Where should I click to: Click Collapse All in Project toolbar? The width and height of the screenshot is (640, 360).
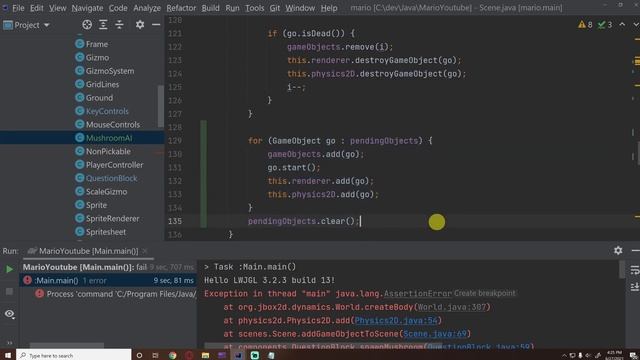click(119, 25)
